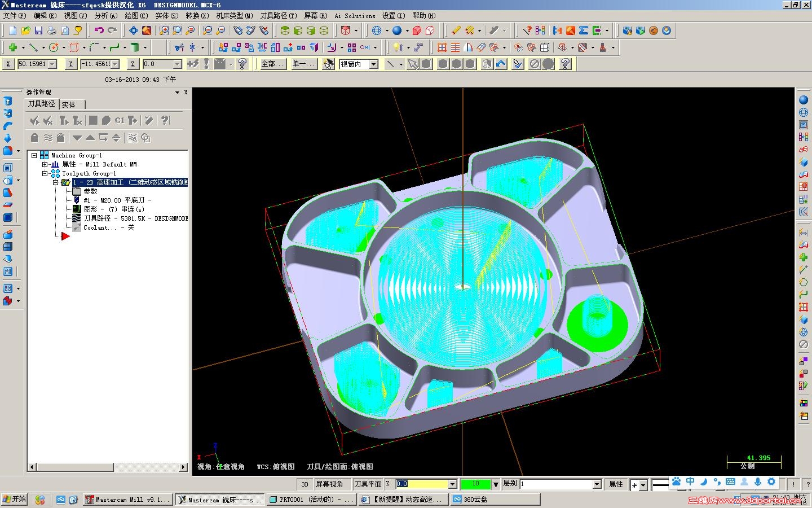Select the create circle tool icon

click(54, 47)
